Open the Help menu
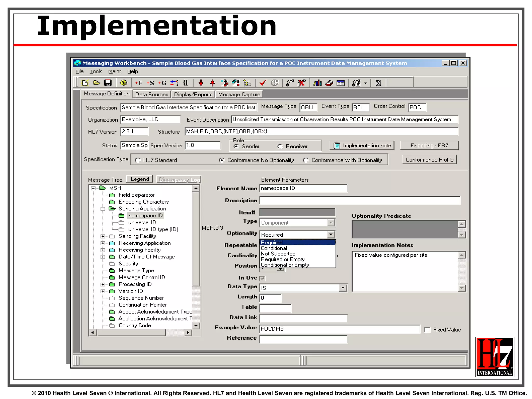This screenshot has width=532, height=399. click(x=132, y=71)
